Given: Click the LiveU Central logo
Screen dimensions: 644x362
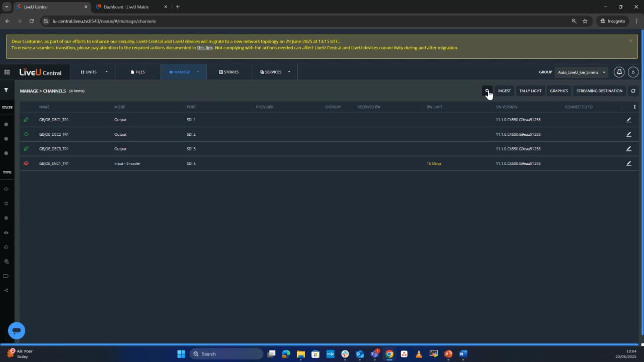Looking at the screenshot, I should [x=41, y=72].
